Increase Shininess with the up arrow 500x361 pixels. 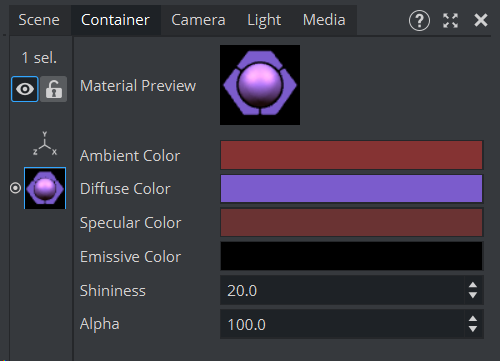point(473,286)
